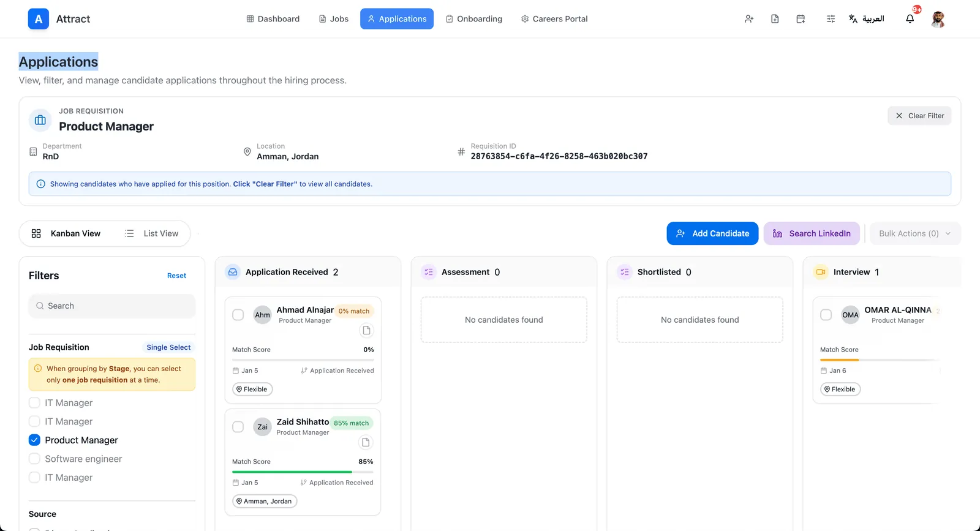Click the Requisition ID hash icon

461,151
